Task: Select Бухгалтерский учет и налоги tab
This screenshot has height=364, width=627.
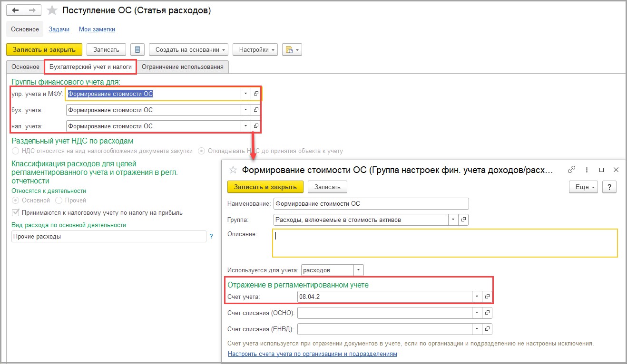Action: (91, 67)
